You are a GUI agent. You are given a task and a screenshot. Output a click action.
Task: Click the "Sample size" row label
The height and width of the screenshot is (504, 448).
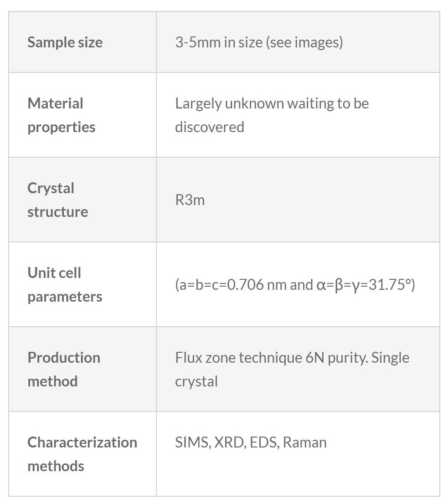coord(65,42)
